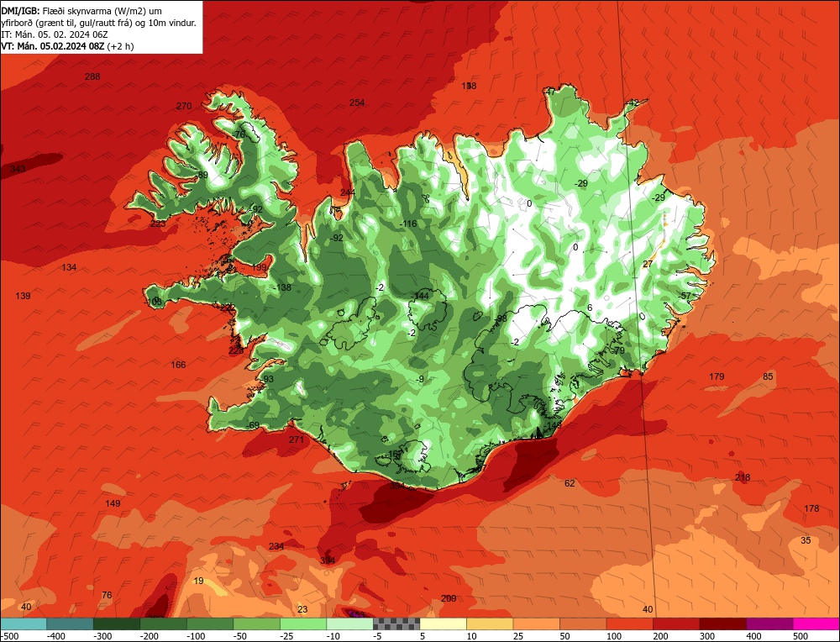This screenshot has height=642, width=840.
Task: Click the legend label 400
Action: click(754, 636)
